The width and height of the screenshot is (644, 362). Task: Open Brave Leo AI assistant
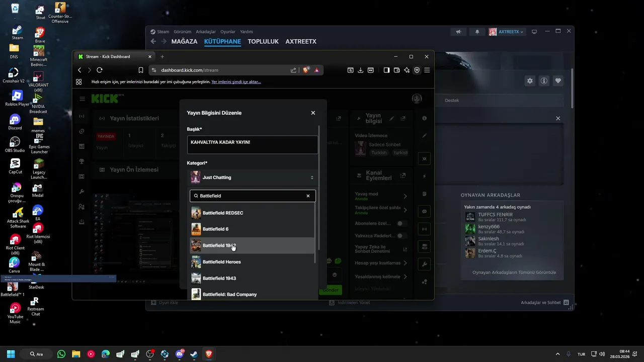(407, 70)
